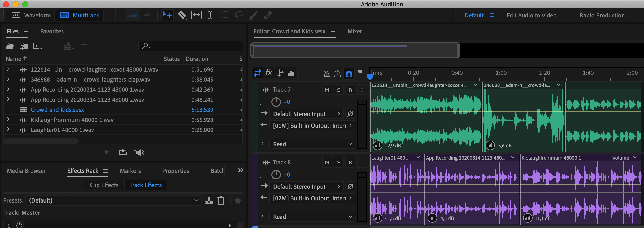The image size is (644, 228).
Task: Expand the Kidlaughfrommum 48000 1.wav file entry
Action: (x=8, y=120)
